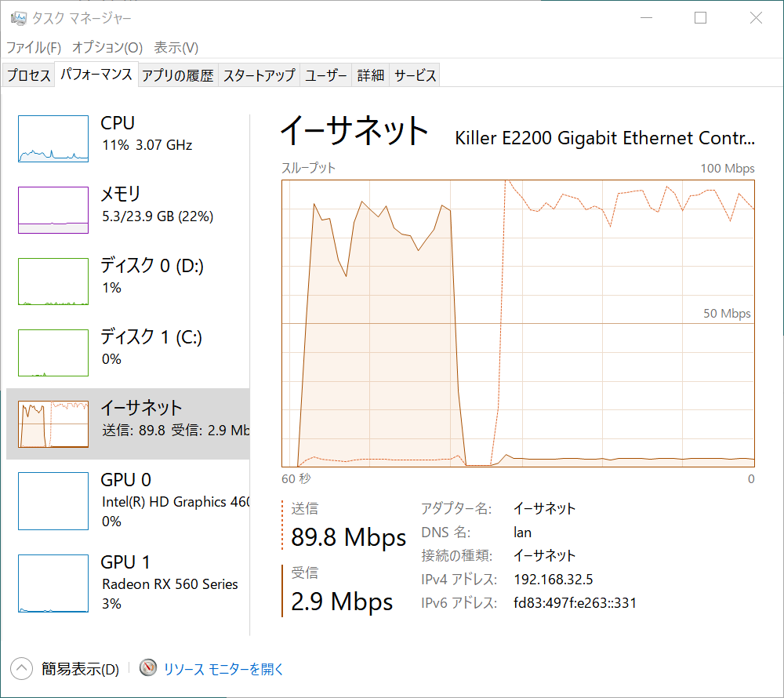Open リソース モニターを開く link
Screen dimensions: 784x698
(x=223, y=668)
